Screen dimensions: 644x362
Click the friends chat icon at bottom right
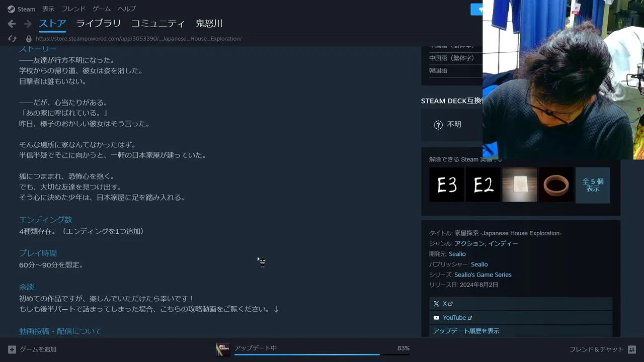[632, 349]
